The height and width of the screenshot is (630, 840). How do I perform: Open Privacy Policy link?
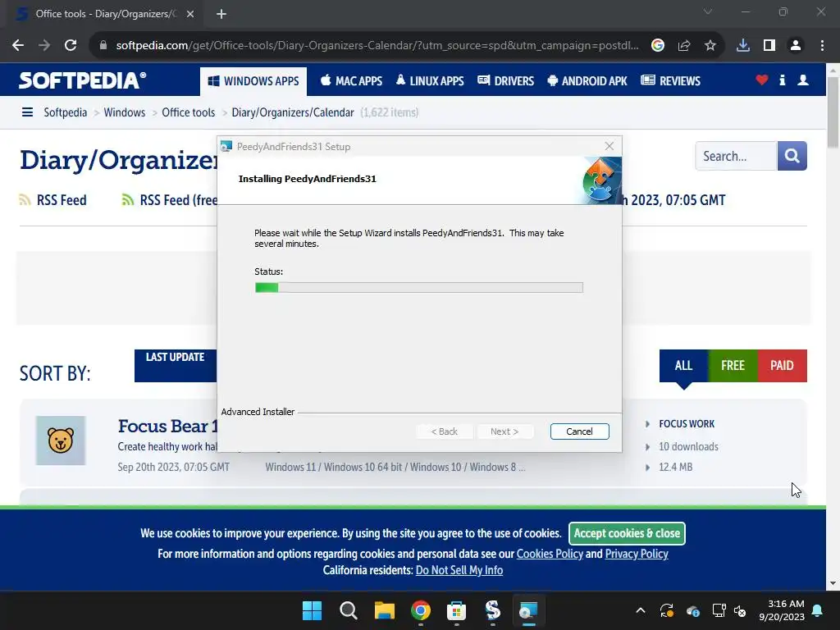[637, 554]
